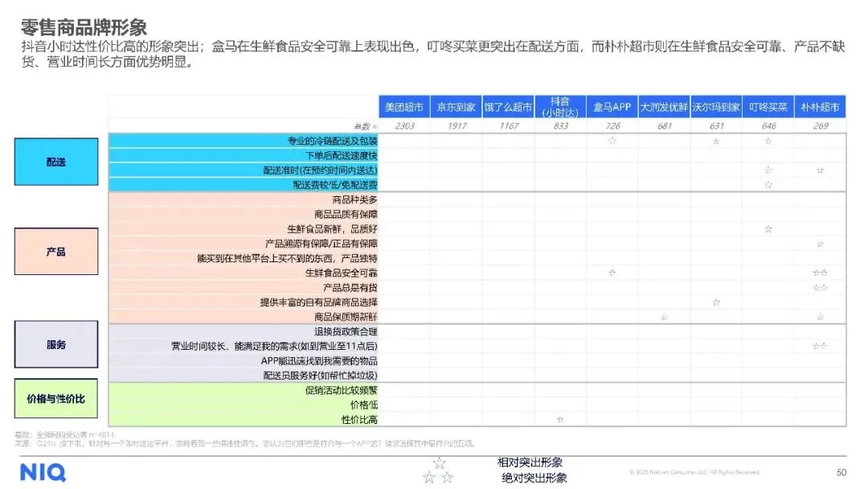Select the 配送 category box
This screenshot has height=489, width=868.
(56, 162)
